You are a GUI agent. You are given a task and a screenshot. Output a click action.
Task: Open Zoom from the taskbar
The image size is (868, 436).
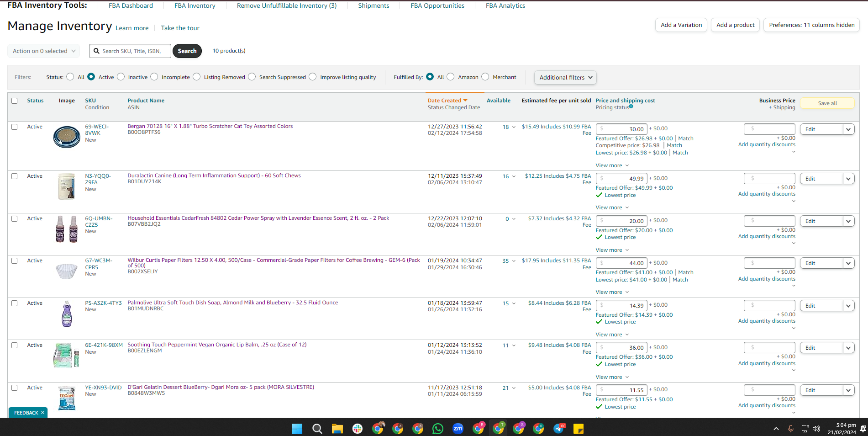tap(458, 429)
